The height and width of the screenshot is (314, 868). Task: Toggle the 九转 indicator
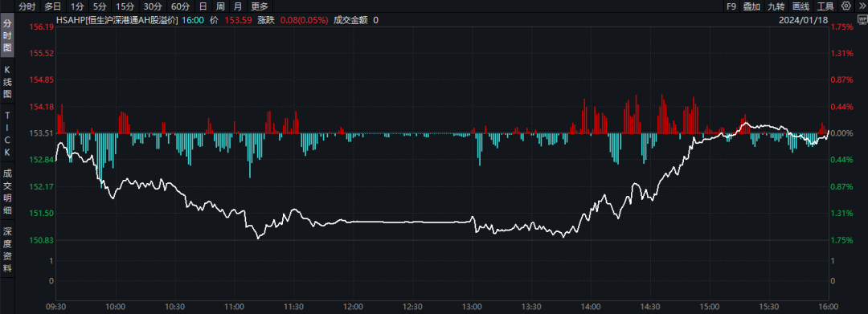[776, 6]
